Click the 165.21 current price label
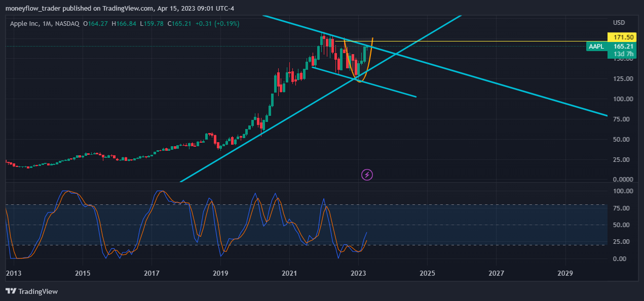The width and height of the screenshot is (644, 301). [622, 47]
